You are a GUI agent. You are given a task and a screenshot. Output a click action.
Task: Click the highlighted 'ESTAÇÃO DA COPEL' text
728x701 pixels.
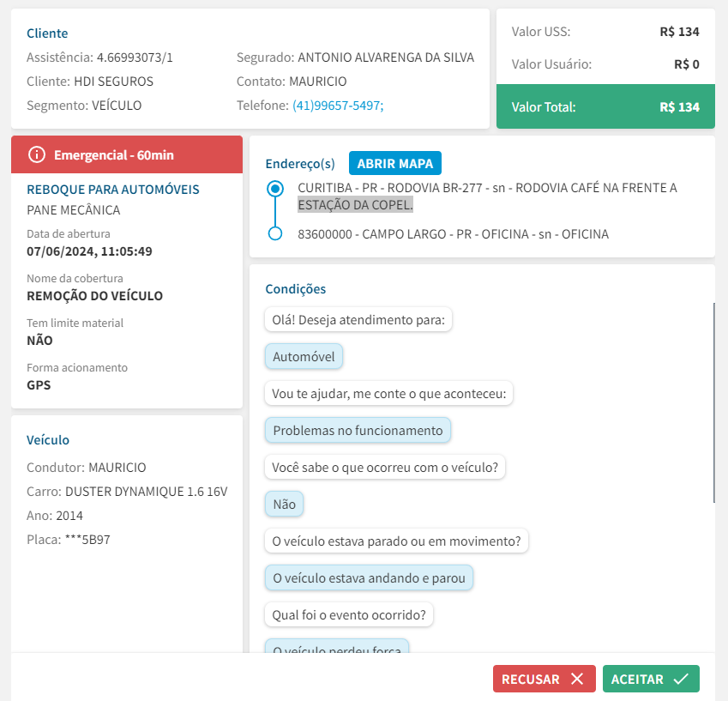click(355, 205)
